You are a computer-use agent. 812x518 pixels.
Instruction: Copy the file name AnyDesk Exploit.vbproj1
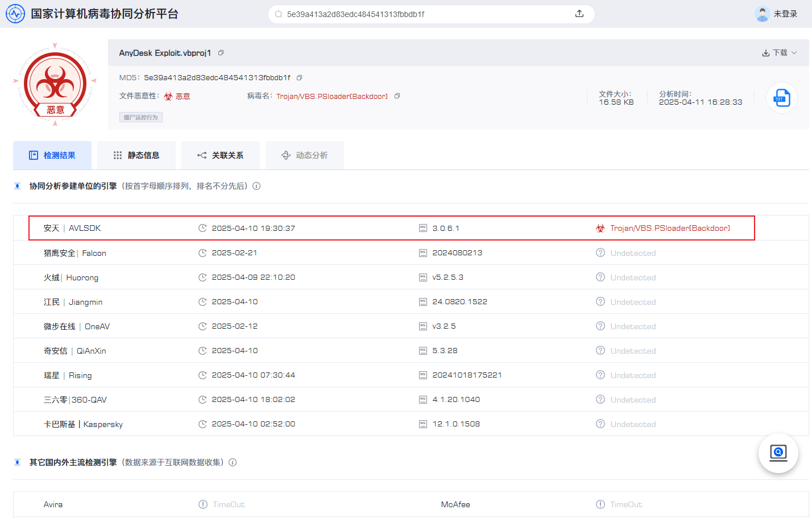click(221, 53)
